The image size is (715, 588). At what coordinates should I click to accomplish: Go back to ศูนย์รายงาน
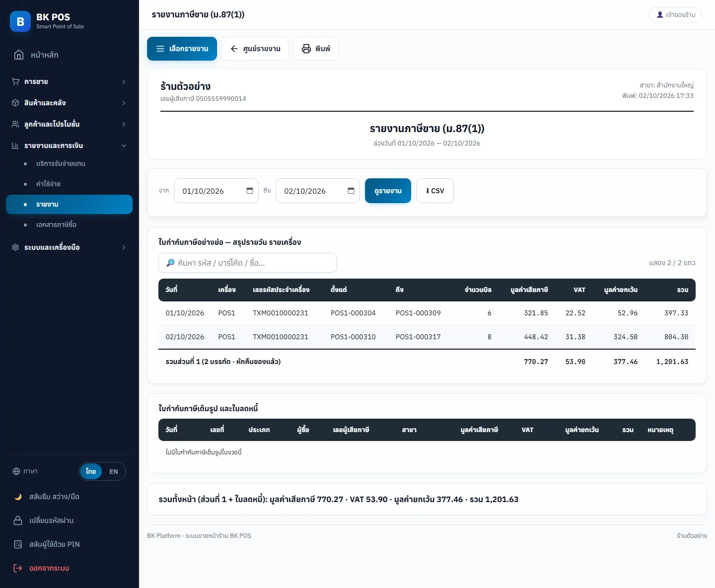tap(255, 49)
